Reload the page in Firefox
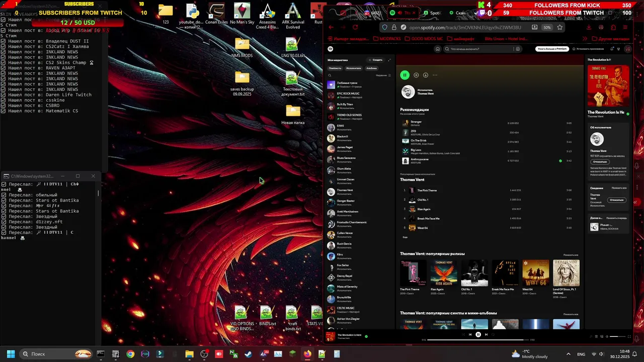Screen dimensions: 644x362 click(355, 27)
